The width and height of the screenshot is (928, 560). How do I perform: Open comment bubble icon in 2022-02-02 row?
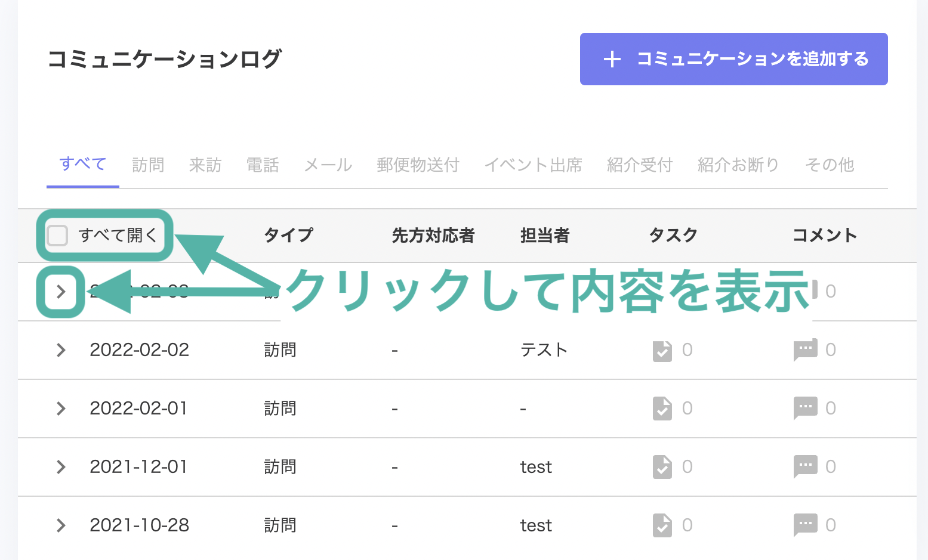point(805,350)
